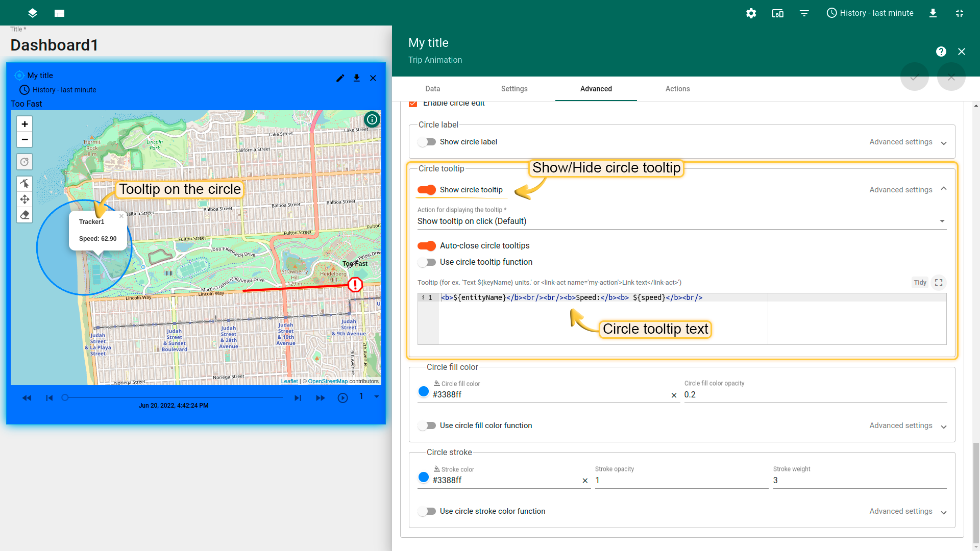980x551 pixels.
Task: Expand Circle stroke Advanced settings
Action: click(908, 512)
